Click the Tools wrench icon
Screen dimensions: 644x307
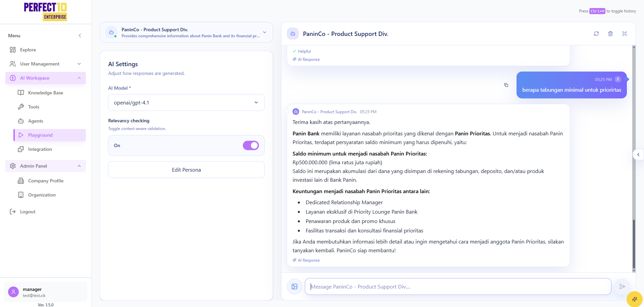[x=21, y=107]
